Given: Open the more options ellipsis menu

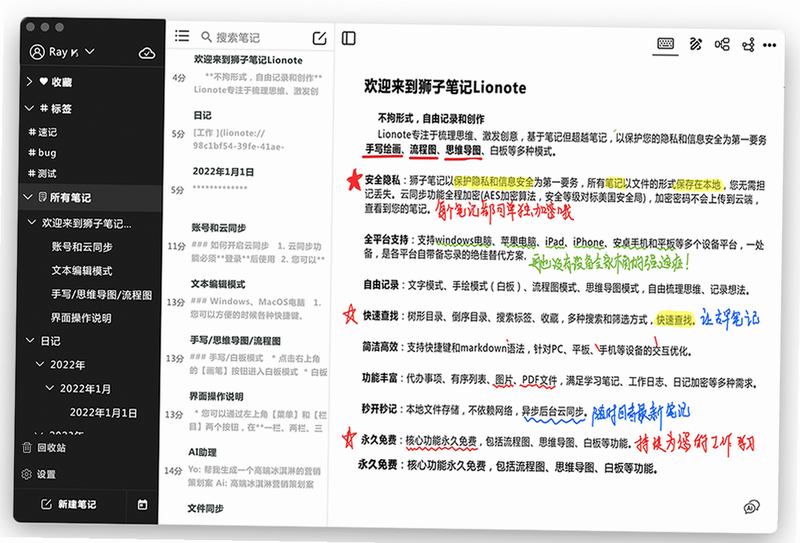Looking at the screenshot, I should click(x=769, y=45).
